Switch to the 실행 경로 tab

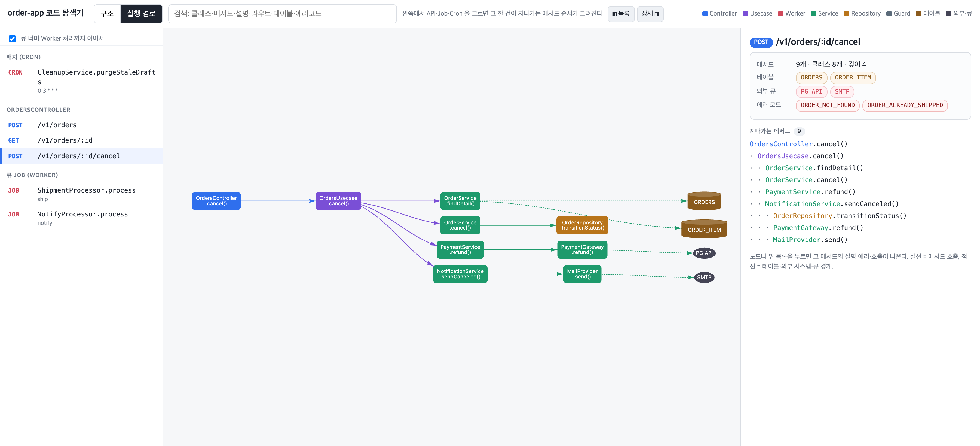tap(141, 14)
